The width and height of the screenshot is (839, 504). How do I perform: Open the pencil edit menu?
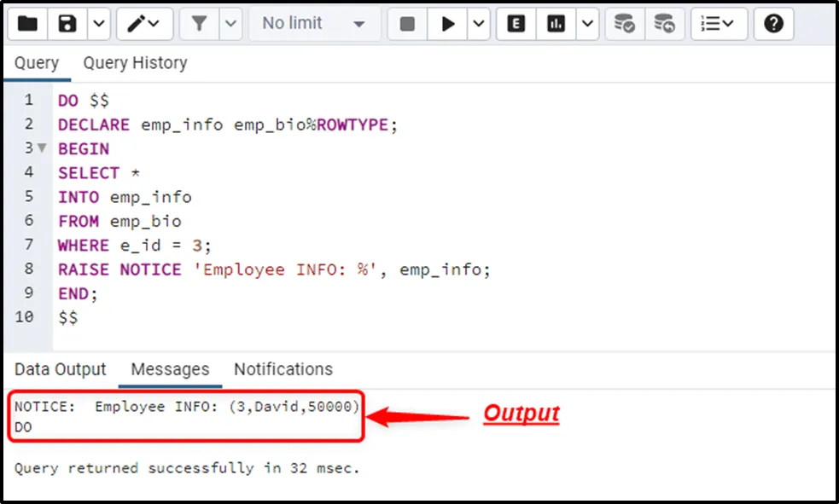pos(143,24)
